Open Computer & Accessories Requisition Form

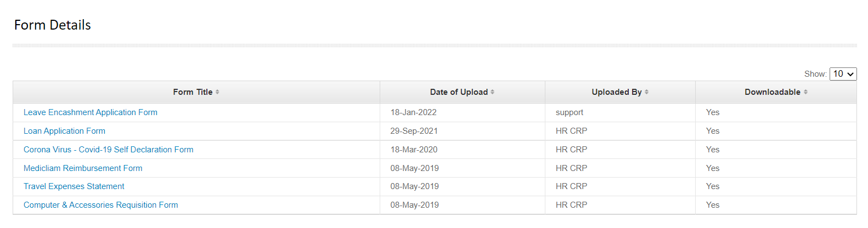click(101, 205)
